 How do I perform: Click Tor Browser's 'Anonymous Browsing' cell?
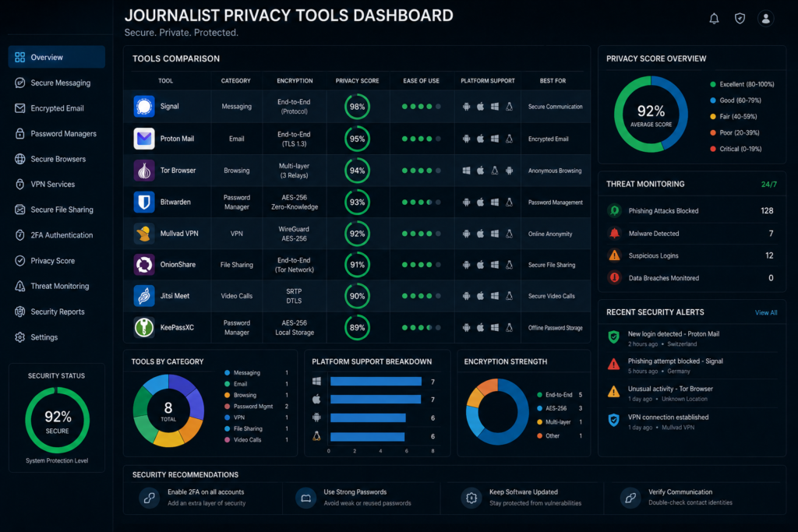[x=555, y=171]
